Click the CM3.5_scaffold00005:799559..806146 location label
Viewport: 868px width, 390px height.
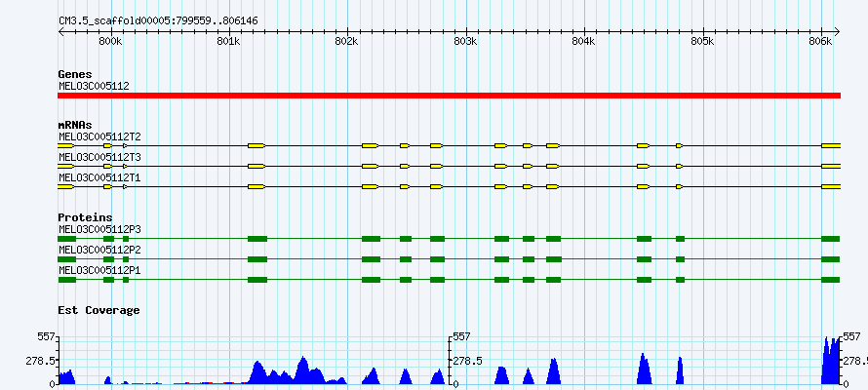click(158, 21)
